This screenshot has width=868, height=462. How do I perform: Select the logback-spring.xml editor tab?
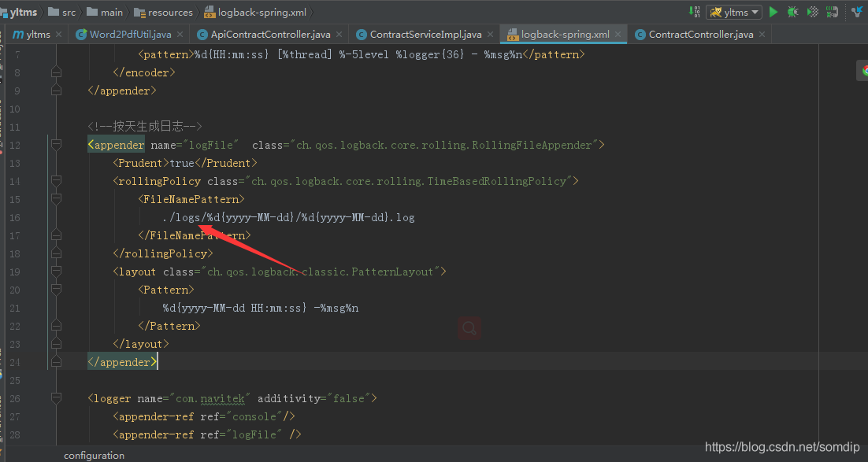(565, 35)
